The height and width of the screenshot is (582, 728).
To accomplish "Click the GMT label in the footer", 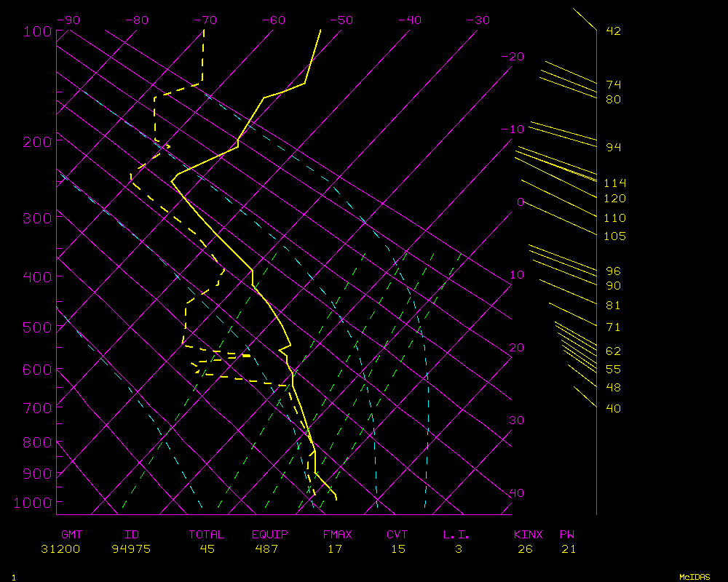I will click(71, 535).
